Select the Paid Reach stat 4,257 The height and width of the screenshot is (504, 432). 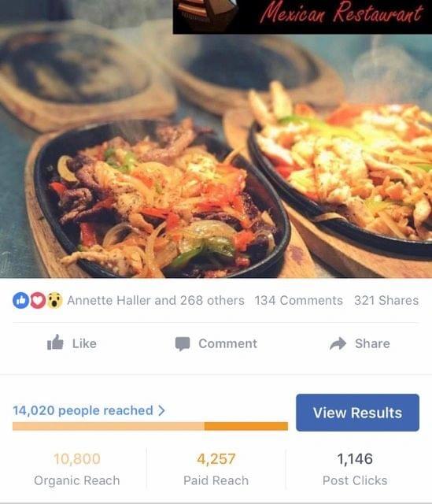(216, 469)
